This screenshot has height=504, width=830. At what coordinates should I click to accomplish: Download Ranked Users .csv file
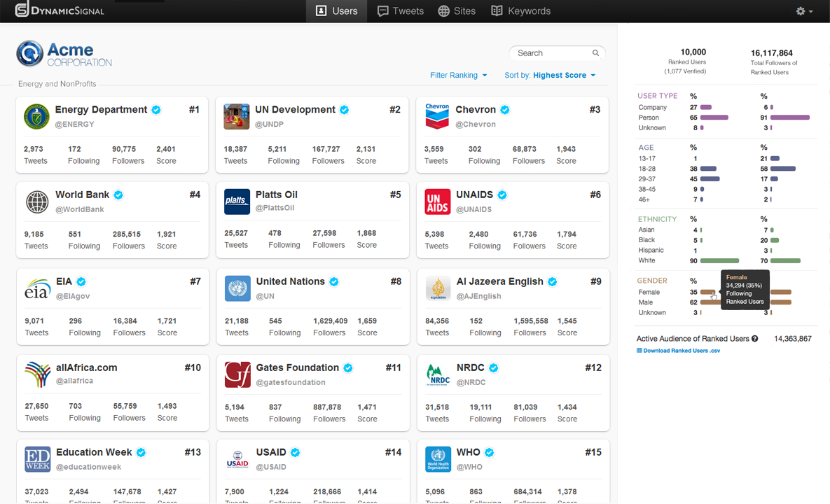678,351
